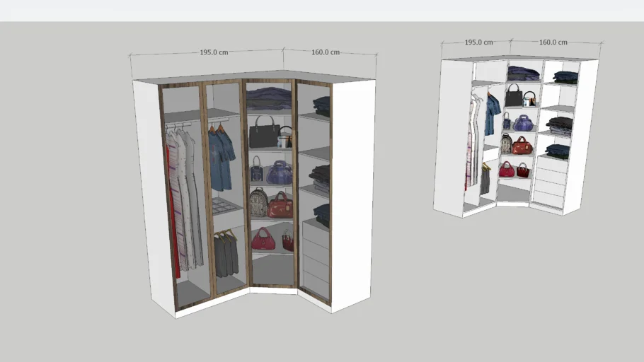Select the folded jeans atop the large wardrobe
Image resolution: width=644 pixels, height=362 pixels.
[268, 98]
